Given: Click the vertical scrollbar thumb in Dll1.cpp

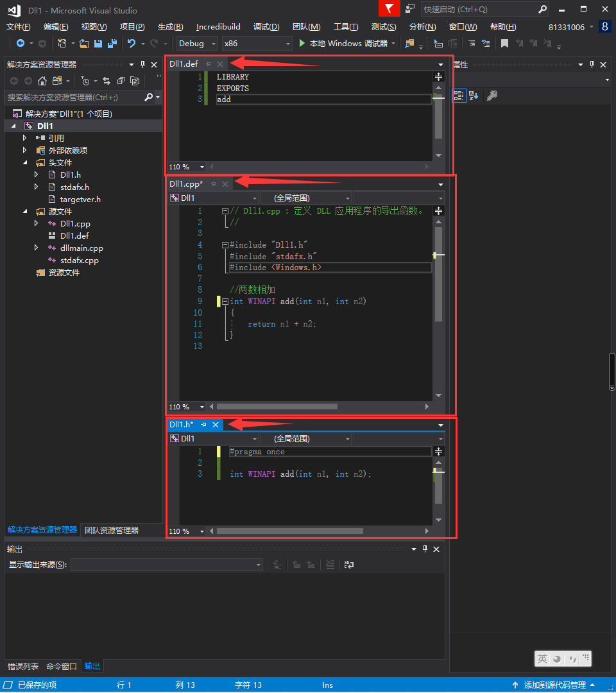Looking at the screenshot, I should tap(438, 274).
